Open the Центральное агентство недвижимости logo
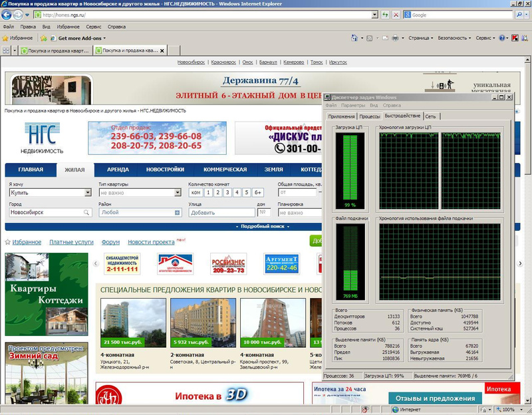532x415 pixels. click(x=175, y=264)
